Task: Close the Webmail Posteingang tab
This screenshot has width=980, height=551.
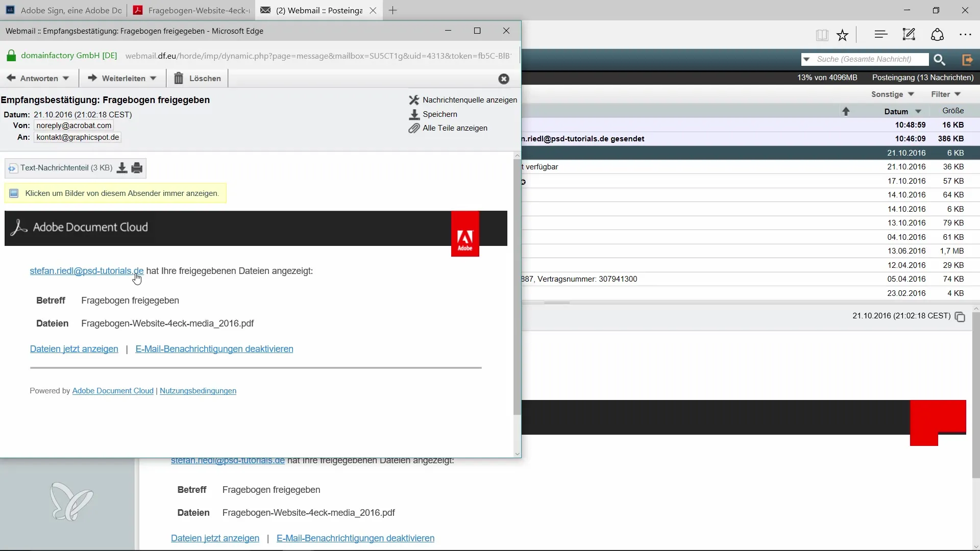Action: pos(373,10)
